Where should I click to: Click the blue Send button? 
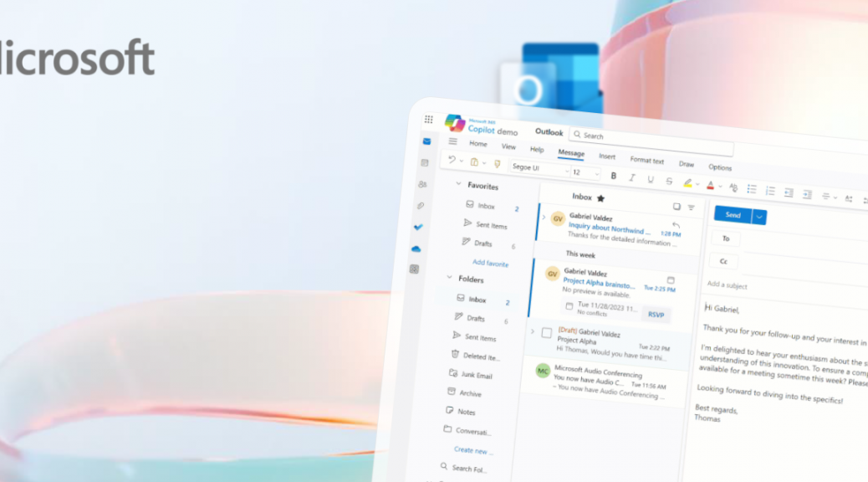point(733,215)
